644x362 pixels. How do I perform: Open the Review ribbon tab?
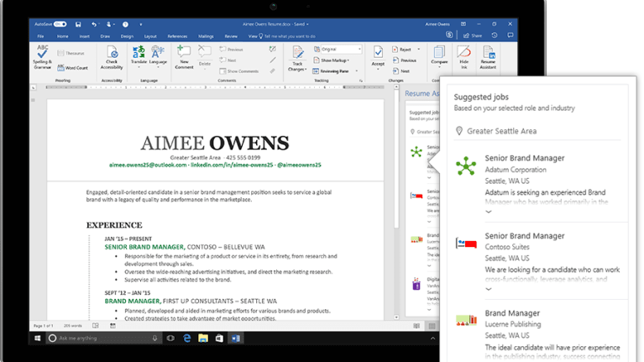[x=231, y=36]
